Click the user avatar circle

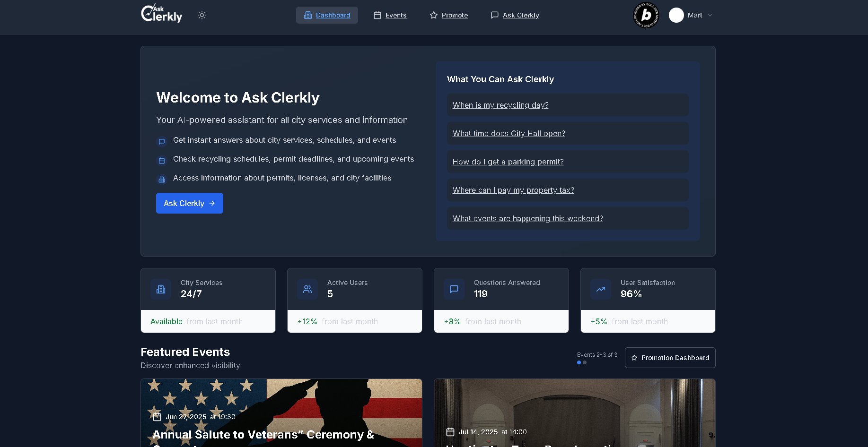[x=676, y=15]
